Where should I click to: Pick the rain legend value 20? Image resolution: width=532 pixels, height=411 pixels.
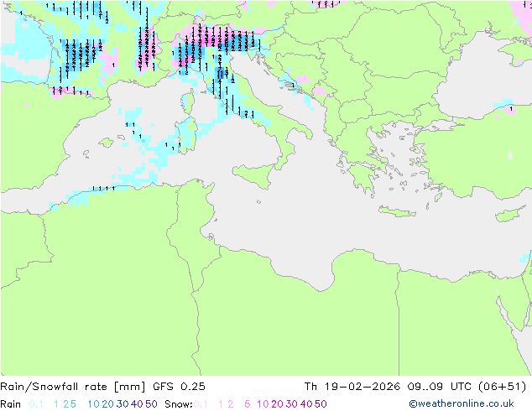click(x=108, y=404)
